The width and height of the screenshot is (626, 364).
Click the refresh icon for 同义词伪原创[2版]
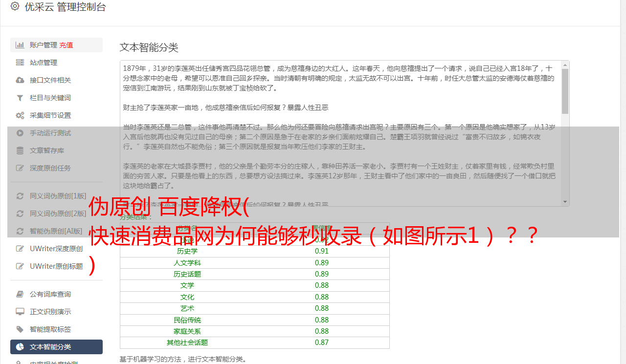click(x=20, y=214)
